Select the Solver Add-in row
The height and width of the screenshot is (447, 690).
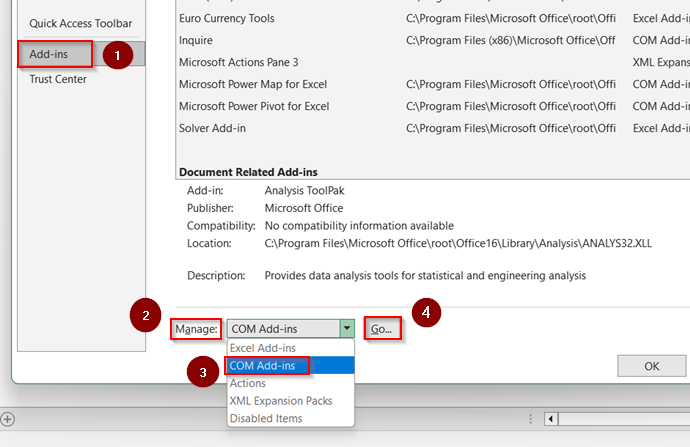(433, 128)
